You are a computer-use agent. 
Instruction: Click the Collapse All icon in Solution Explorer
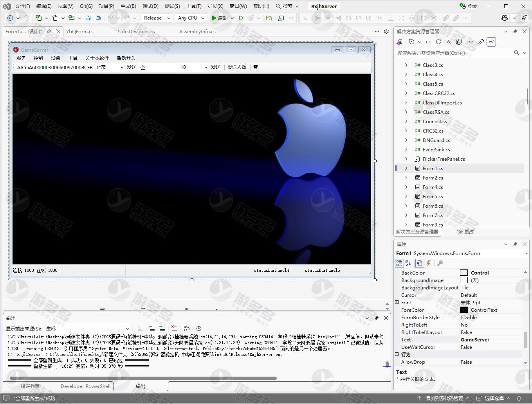pyautogui.click(x=449, y=42)
